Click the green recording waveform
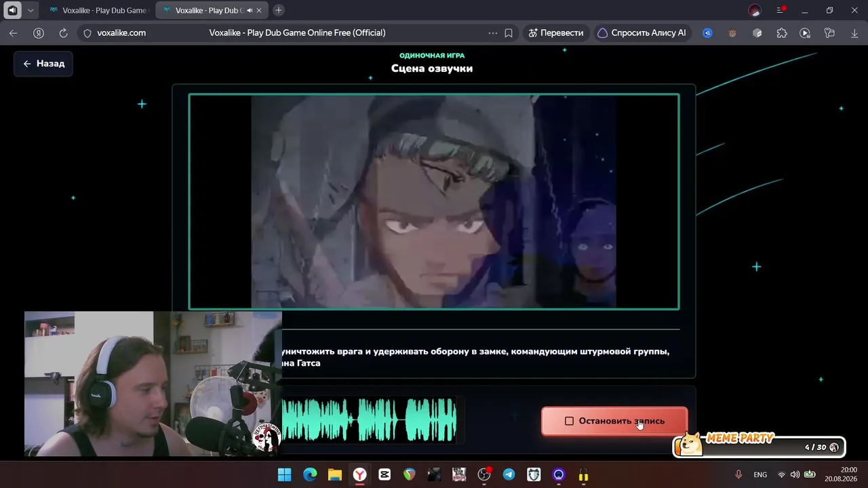 369,420
